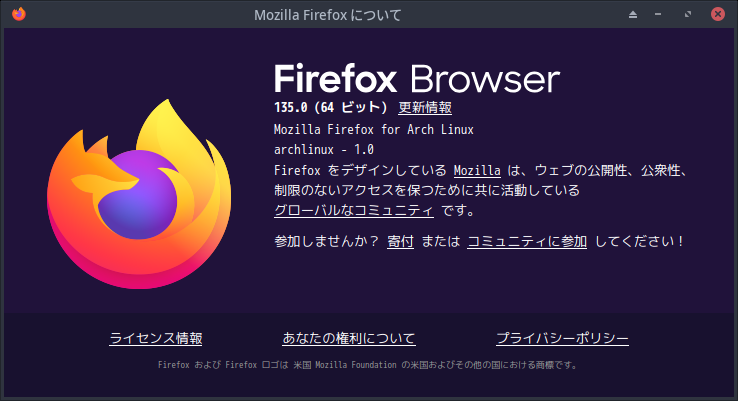Image resolution: width=738 pixels, height=401 pixels.
Task: Open the あなたの権利について link
Action: [349, 338]
